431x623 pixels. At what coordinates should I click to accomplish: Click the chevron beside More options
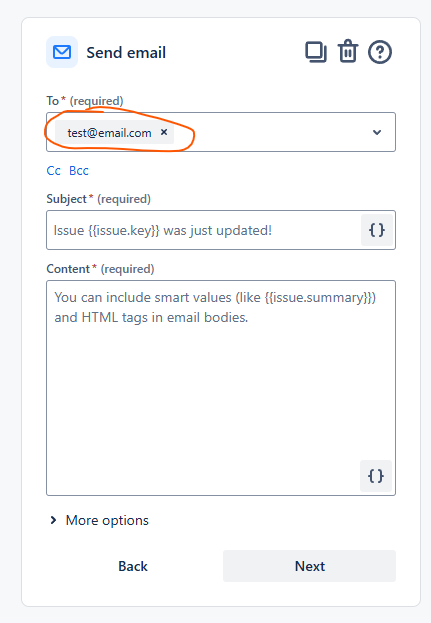(x=53, y=520)
